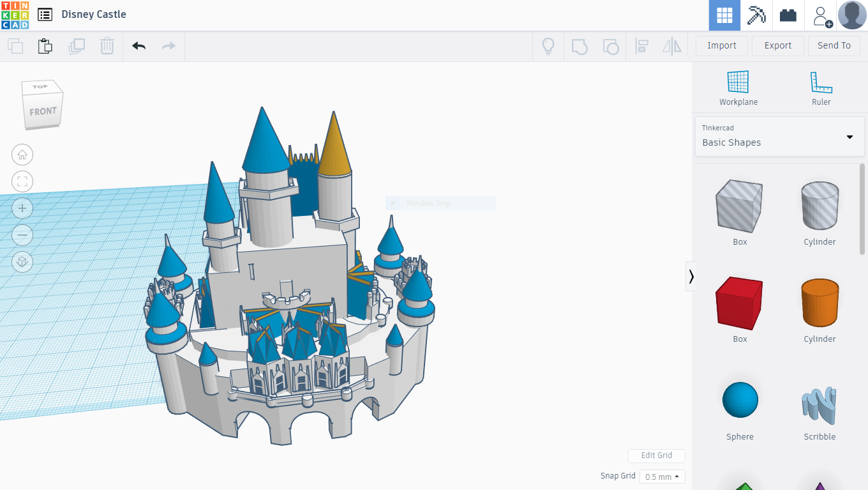Open the design list menu icon

[45, 15]
